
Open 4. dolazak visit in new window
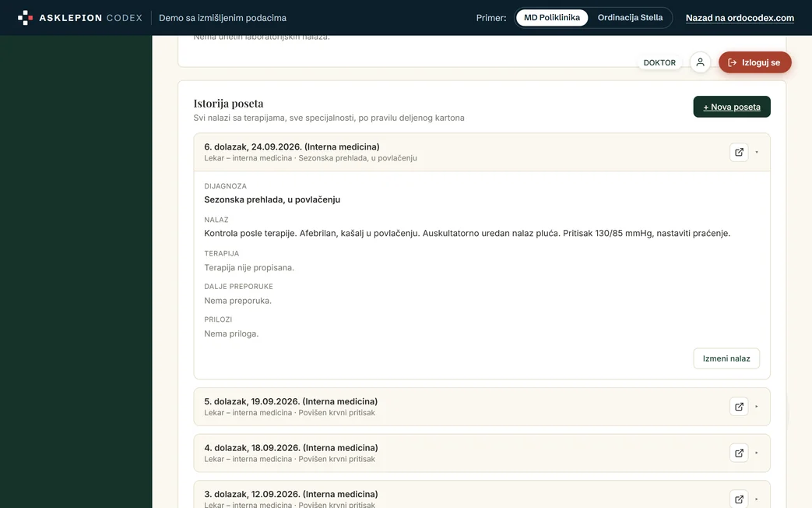pos(739,453)
